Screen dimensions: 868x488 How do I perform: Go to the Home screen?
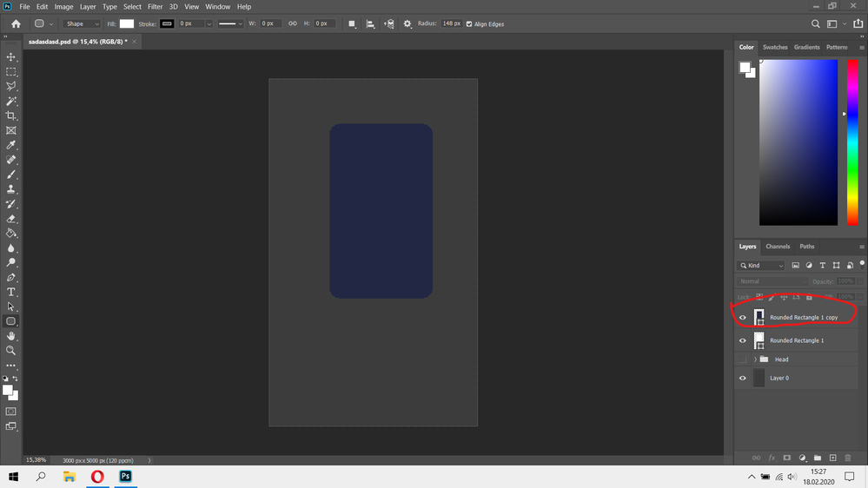(16, 23)
